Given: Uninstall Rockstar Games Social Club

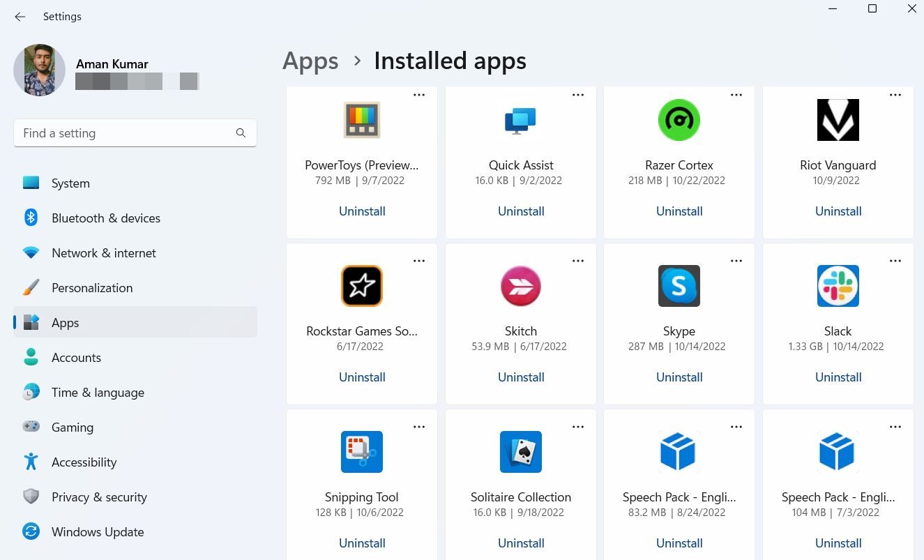Looking at the screenshot, I should pos(362,377).
